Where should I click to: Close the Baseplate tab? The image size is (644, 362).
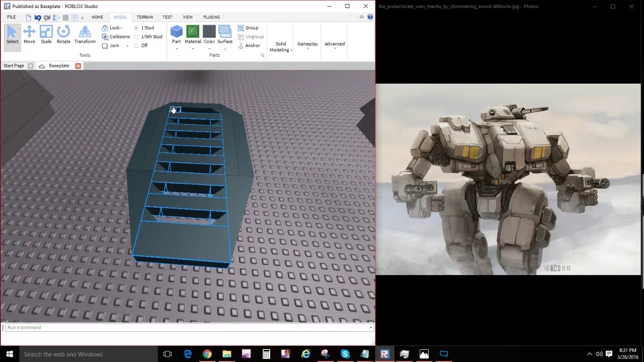point(78,66)
